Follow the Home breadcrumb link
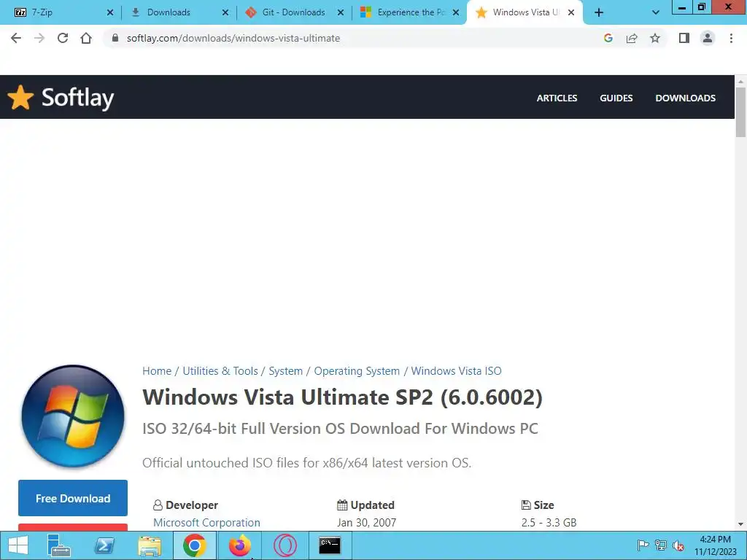The image size is (747, 560). pyautogui.click(x=157, y=371)
